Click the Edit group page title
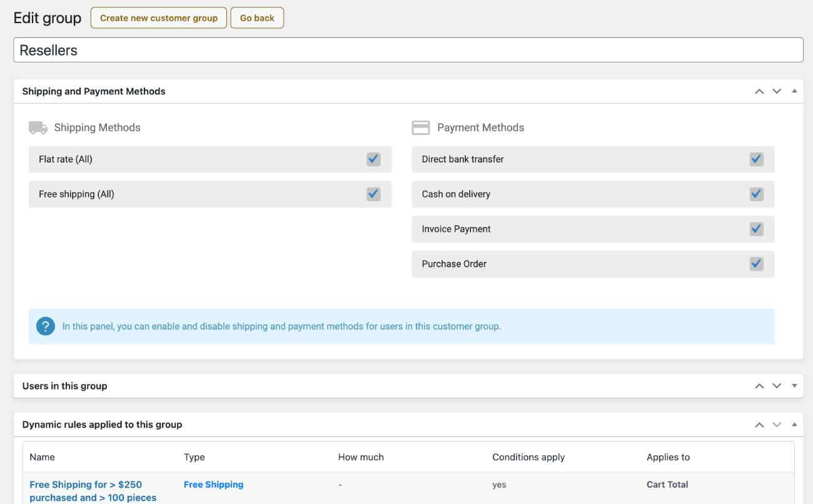 tap(48, 18)
